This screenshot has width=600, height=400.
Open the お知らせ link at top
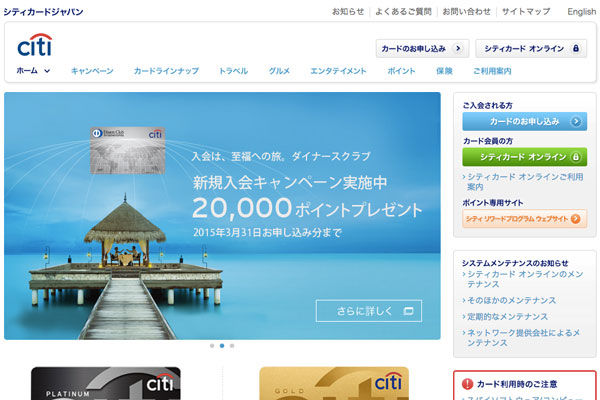348,12
